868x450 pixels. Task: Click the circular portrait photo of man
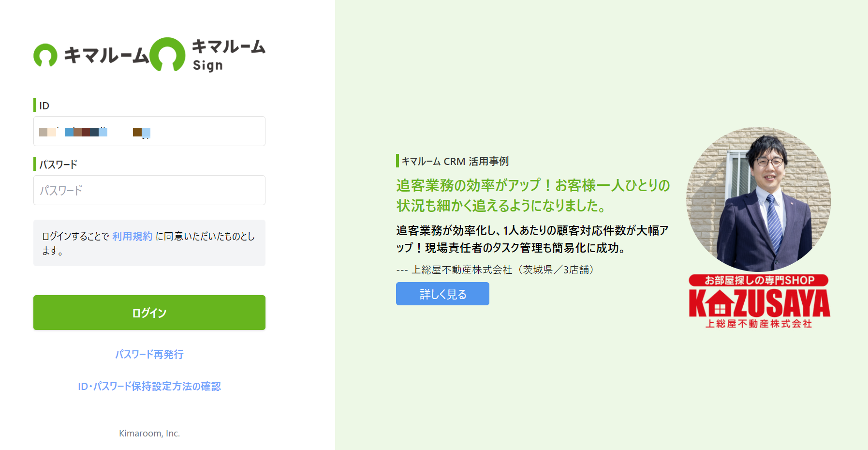point(759,199)
